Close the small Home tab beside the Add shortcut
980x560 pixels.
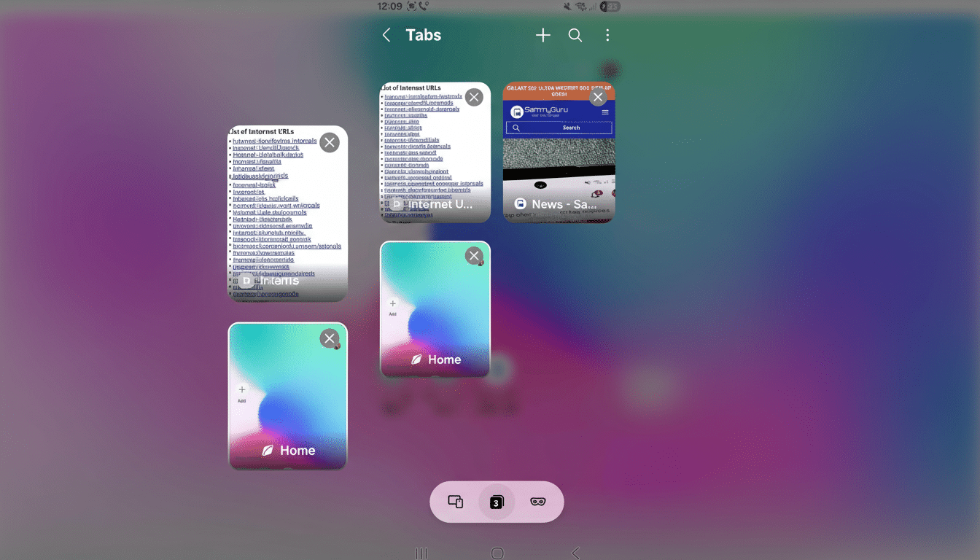coord(474,256)
